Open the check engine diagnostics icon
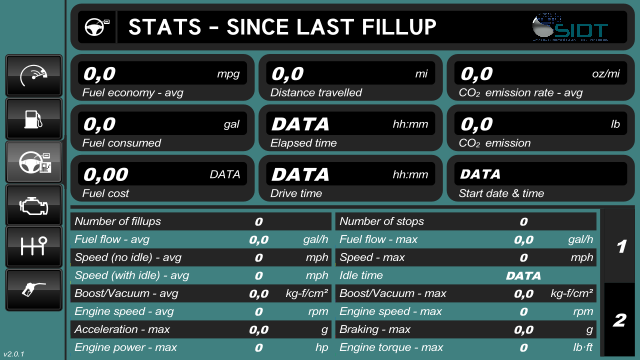Image resolution: width=640 pixels, height=360 pixels. tap(34, 205)
